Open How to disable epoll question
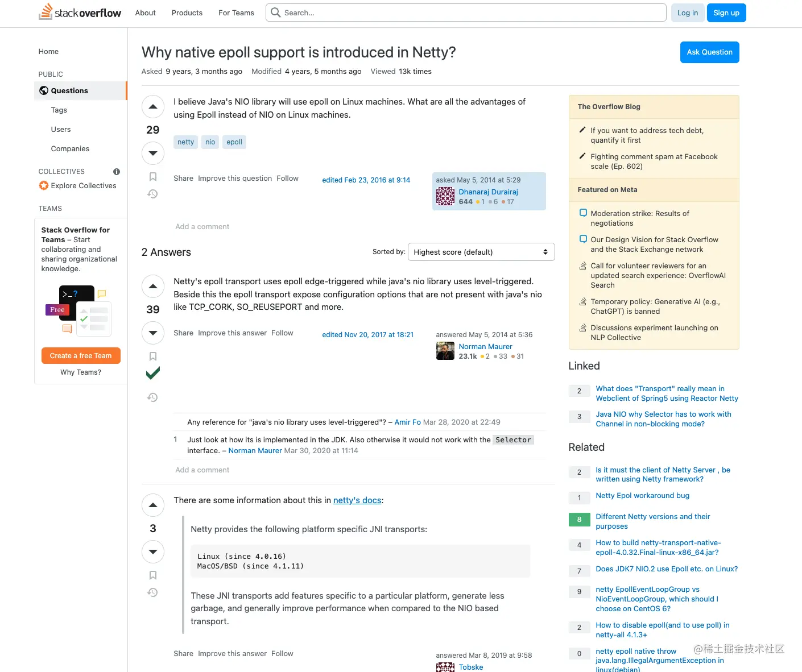The height and width of the screenshot is (672, 802). click(x=662, y=630)
